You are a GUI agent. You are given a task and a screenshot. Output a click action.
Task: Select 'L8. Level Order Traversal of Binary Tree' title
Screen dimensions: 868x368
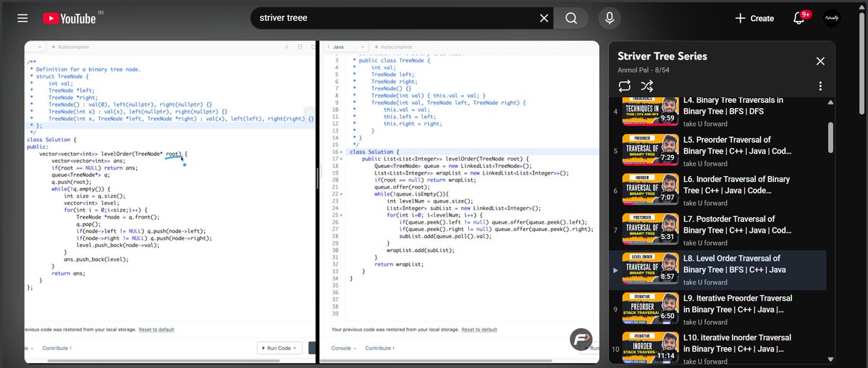(x=735, y=264)
